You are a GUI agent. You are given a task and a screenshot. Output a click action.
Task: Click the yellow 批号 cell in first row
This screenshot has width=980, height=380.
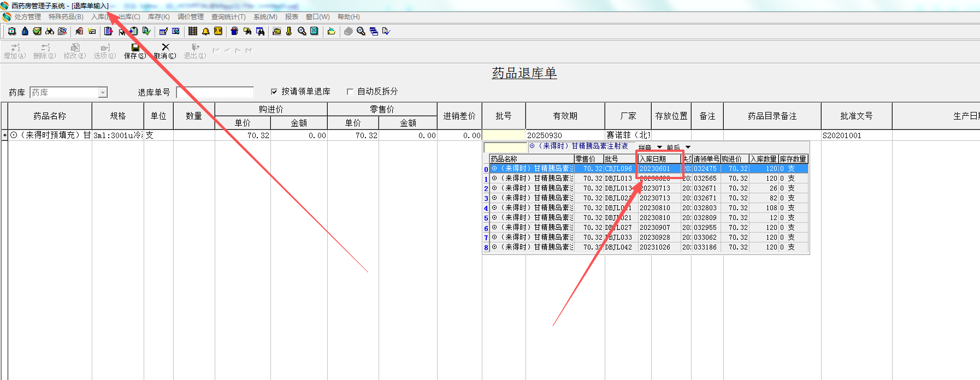point(504,135)
